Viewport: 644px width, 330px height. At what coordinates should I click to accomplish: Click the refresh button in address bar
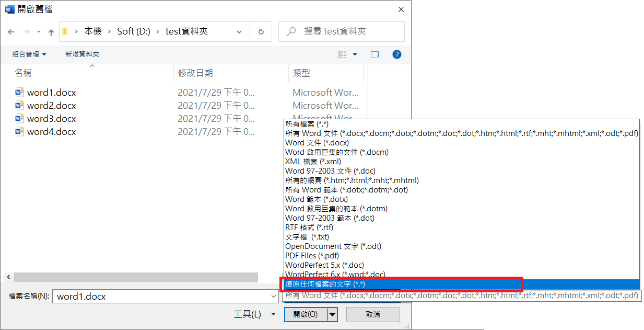261,32
